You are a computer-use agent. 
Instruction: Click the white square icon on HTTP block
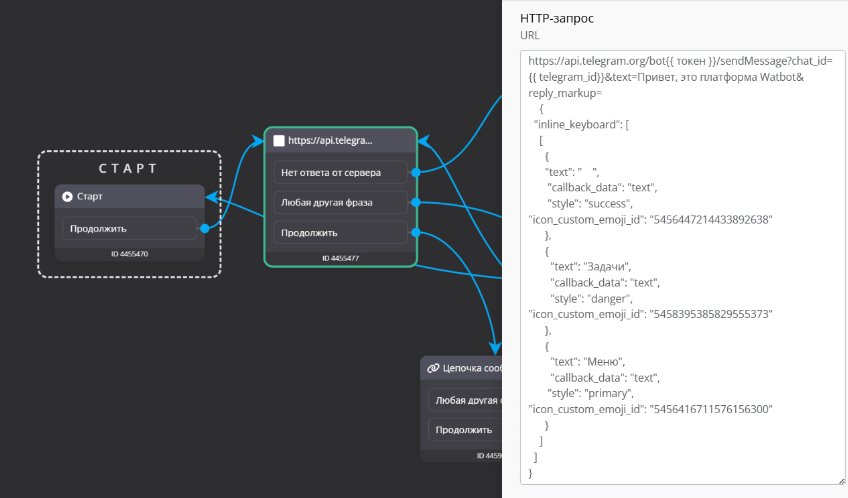tap(279, 141)
